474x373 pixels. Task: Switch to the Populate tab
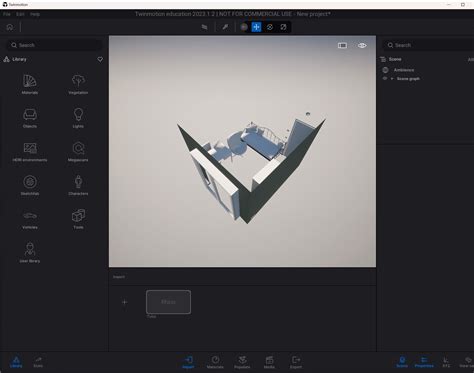pyautogui.click(x=242, y=362)
